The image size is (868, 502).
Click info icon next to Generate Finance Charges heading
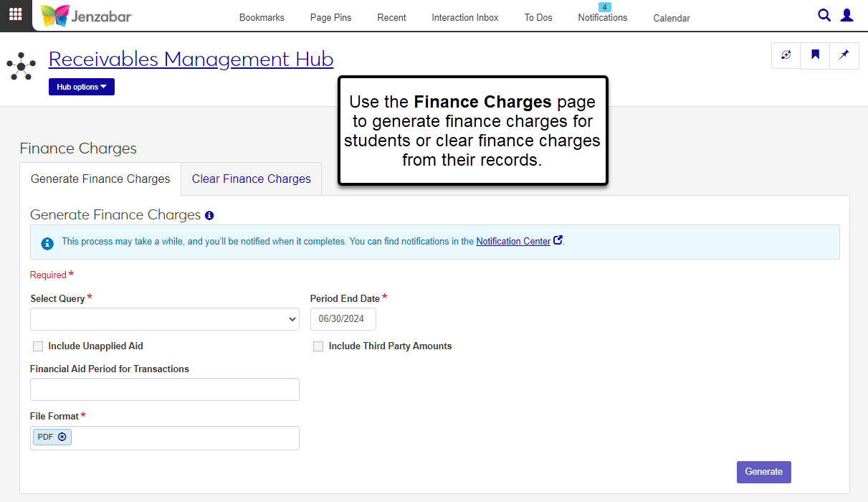click(x=209, y=215)
